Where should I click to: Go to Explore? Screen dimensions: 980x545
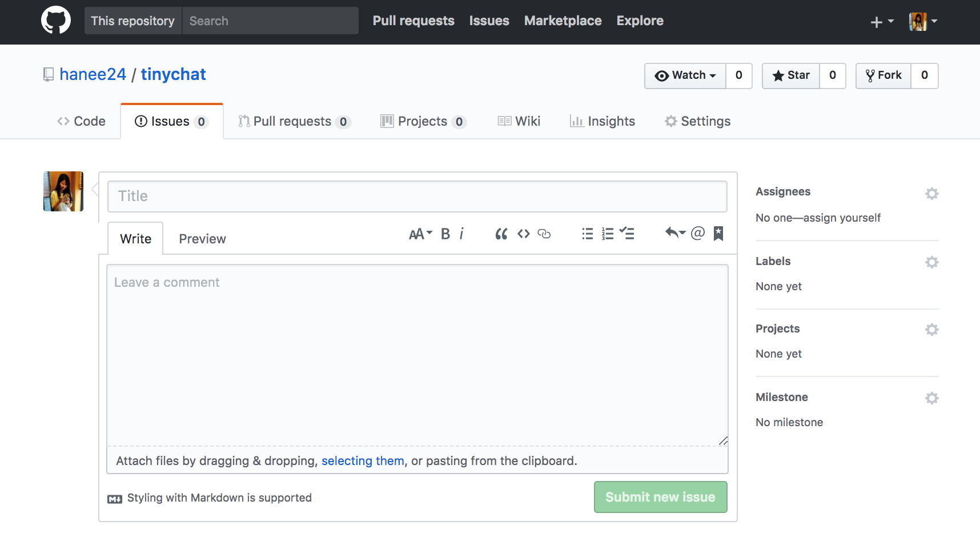point(640,21)
